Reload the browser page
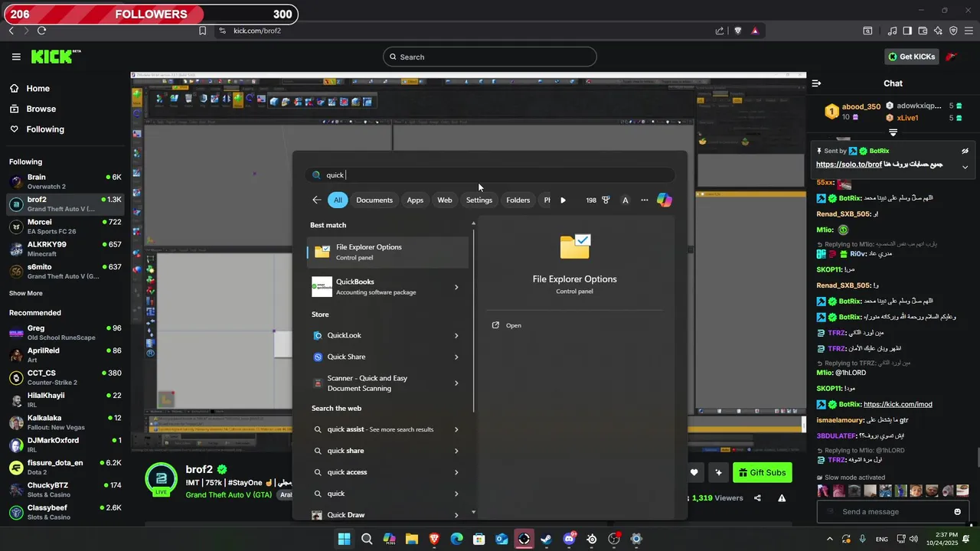 41,31
